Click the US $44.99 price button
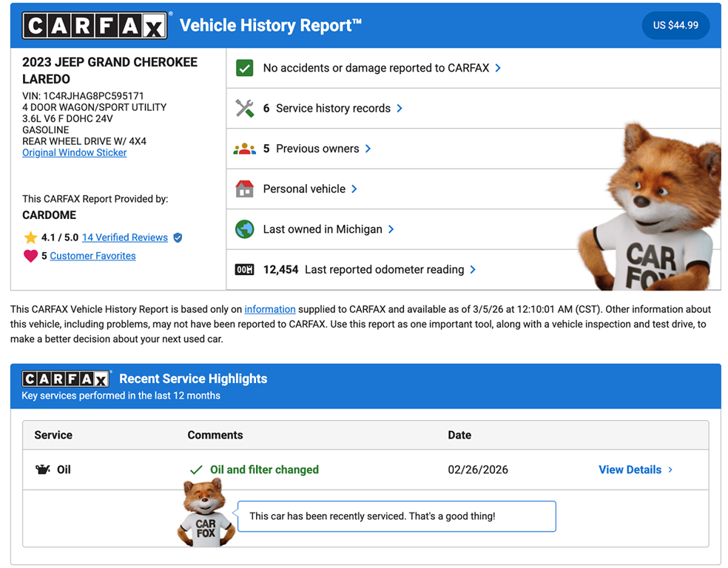The height and width of the screenshot is (568, 728). 675,25
